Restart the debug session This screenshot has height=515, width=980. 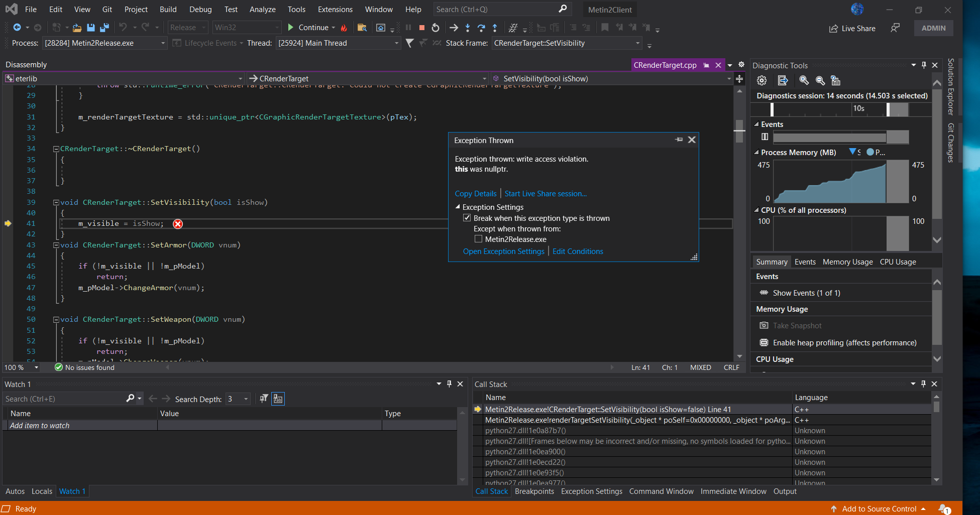[435, 28]
